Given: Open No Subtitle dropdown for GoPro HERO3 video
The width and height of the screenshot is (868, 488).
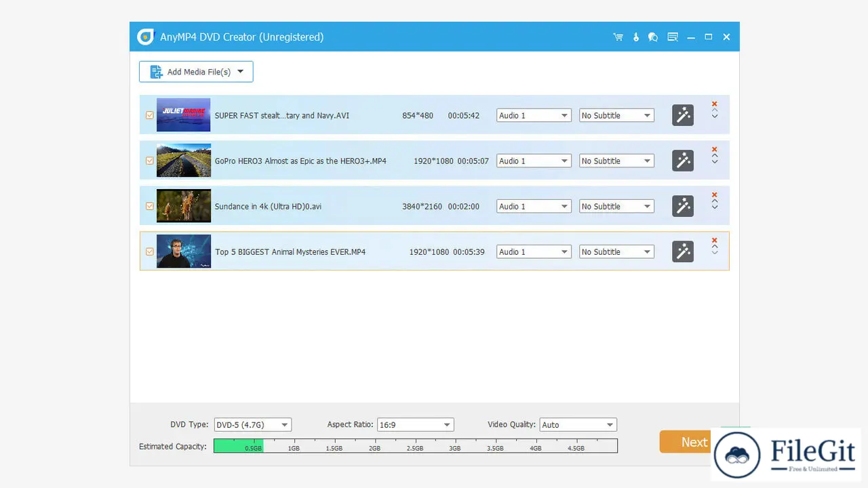Looking at the screenshot, I should pyautogui.click(x=616, y=161).
